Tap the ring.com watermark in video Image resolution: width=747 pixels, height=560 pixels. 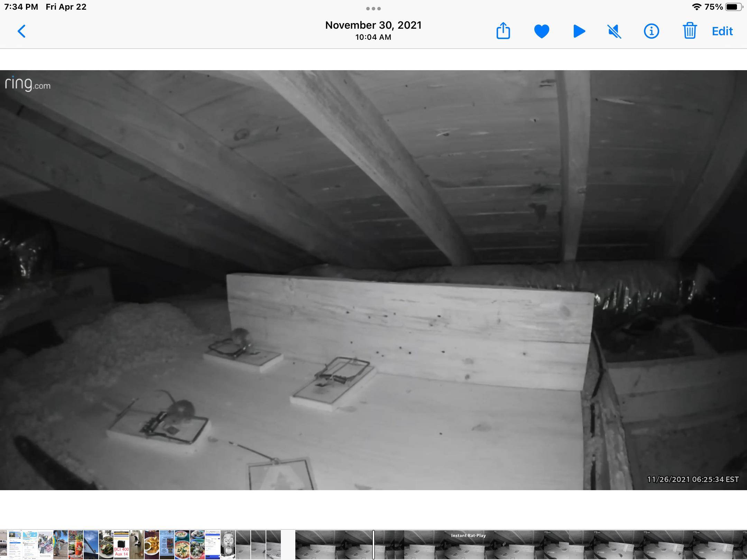coord(28,84)
